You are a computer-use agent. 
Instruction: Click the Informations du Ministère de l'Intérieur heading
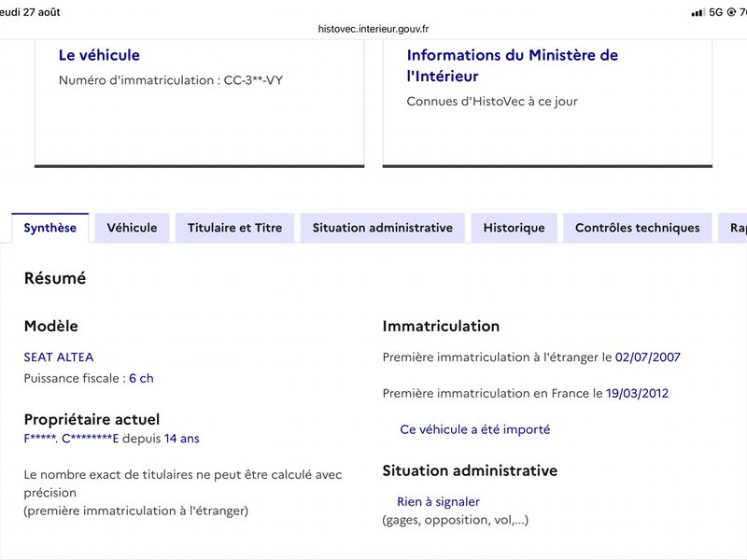[x=512, y=65]
